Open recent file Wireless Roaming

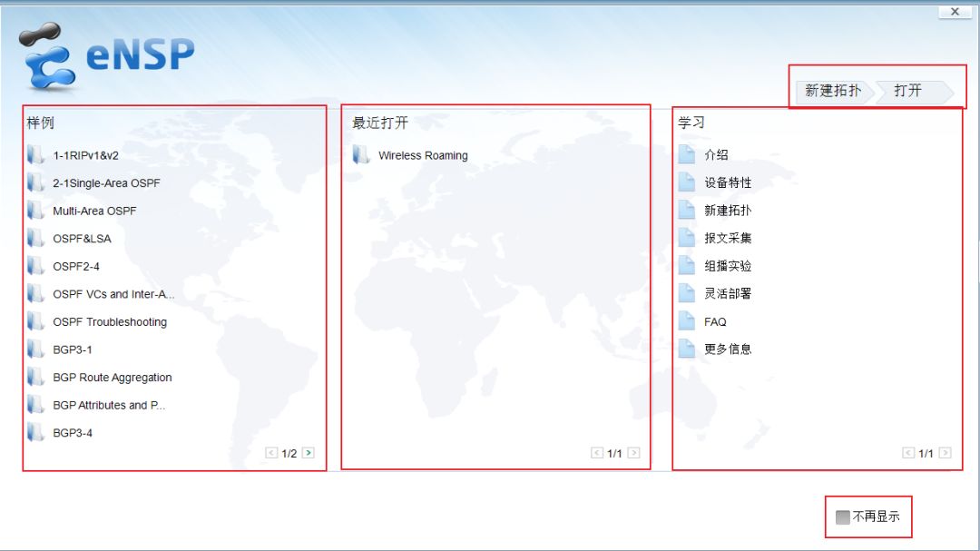pyautogui.click(x=423, y=155)
